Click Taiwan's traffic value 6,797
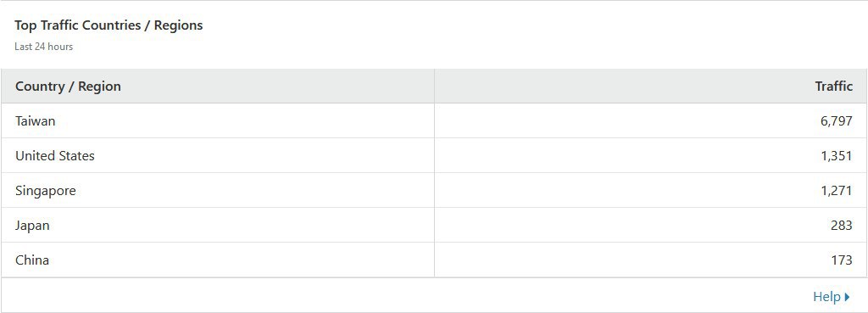 coord(836,120)
